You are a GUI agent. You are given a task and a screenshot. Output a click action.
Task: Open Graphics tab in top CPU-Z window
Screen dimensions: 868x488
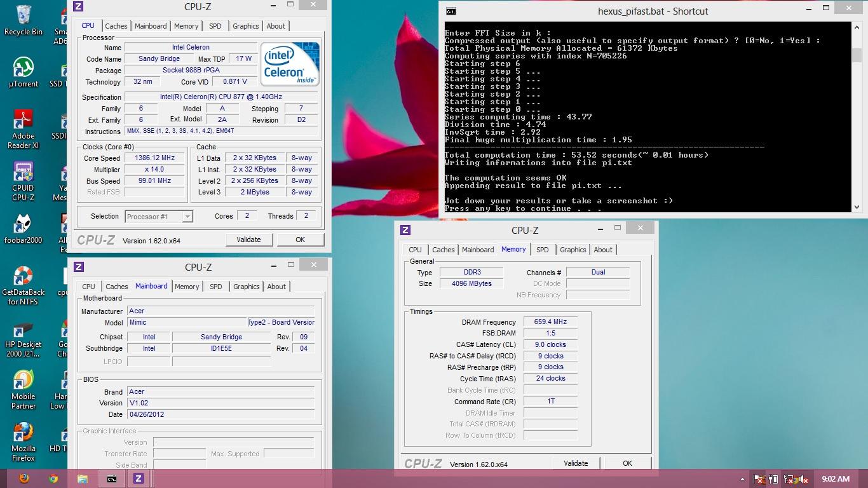point(246,26)
